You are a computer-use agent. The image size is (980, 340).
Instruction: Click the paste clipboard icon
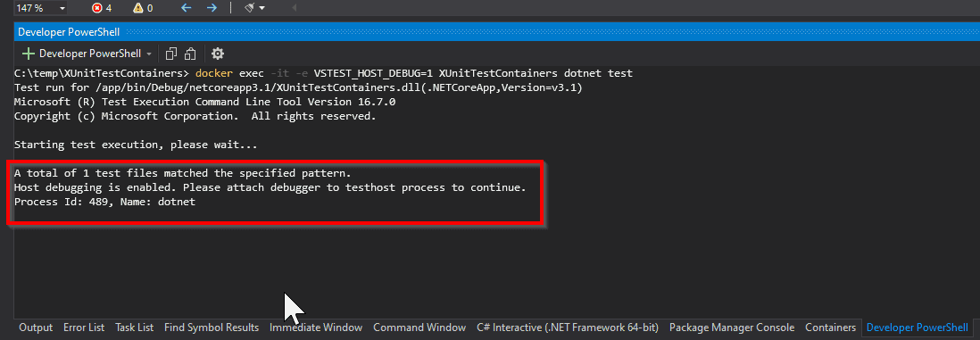(x=191, y=54)
